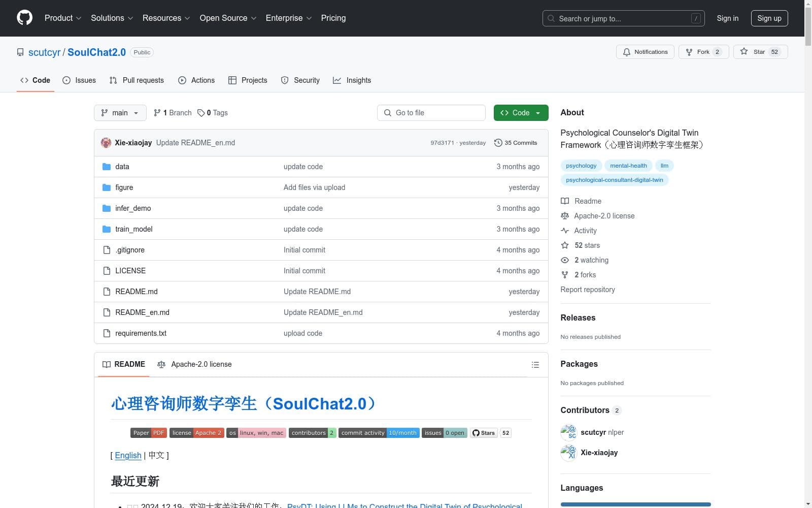
Task: Open README_en.md file
Action: tap(142, 312)
